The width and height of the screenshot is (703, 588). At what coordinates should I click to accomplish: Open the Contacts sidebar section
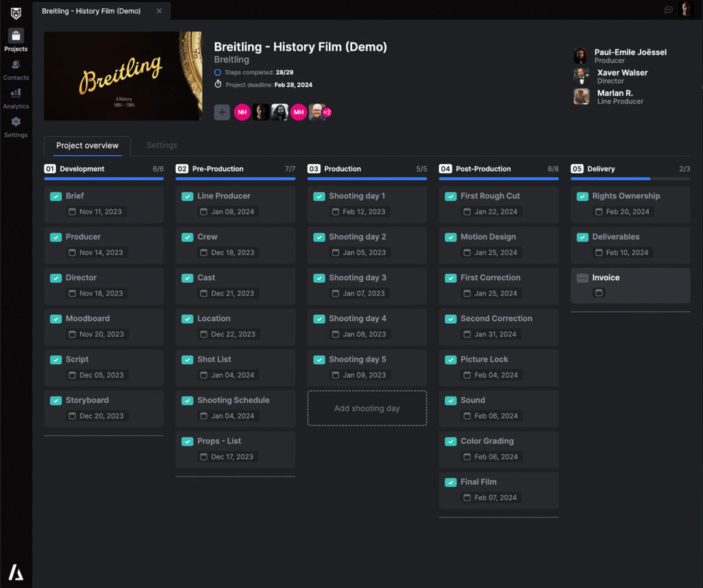[x=16, y=70]
